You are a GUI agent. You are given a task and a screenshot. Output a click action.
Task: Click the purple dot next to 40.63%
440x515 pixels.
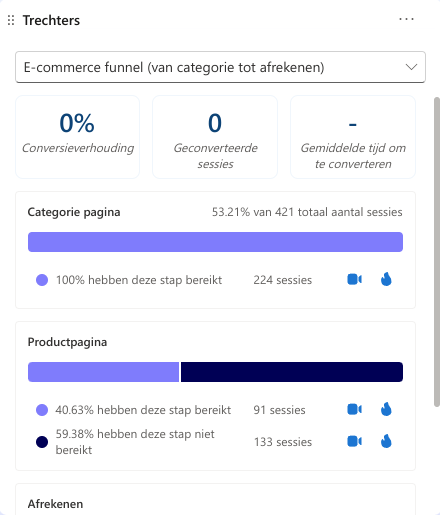(x=42, y=410)
